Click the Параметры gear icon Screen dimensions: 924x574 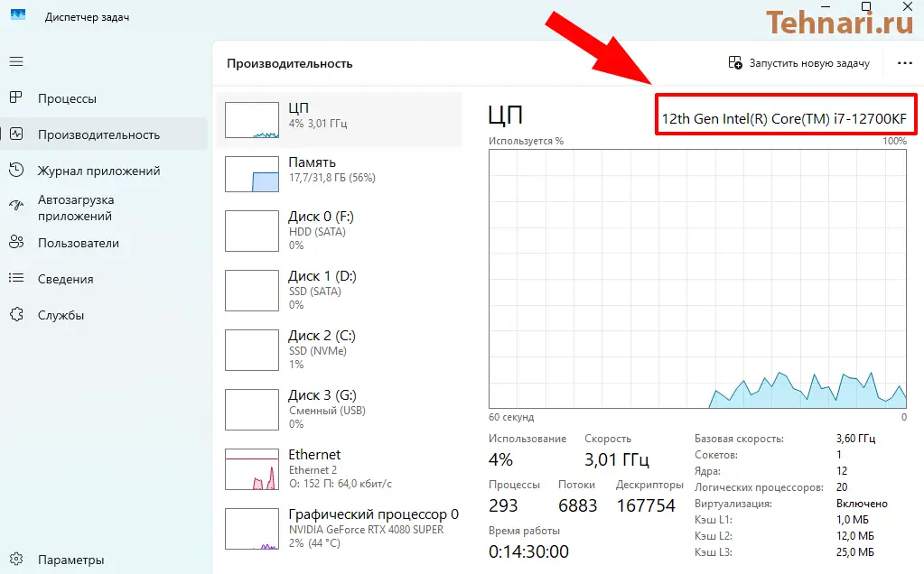(16, 559)
